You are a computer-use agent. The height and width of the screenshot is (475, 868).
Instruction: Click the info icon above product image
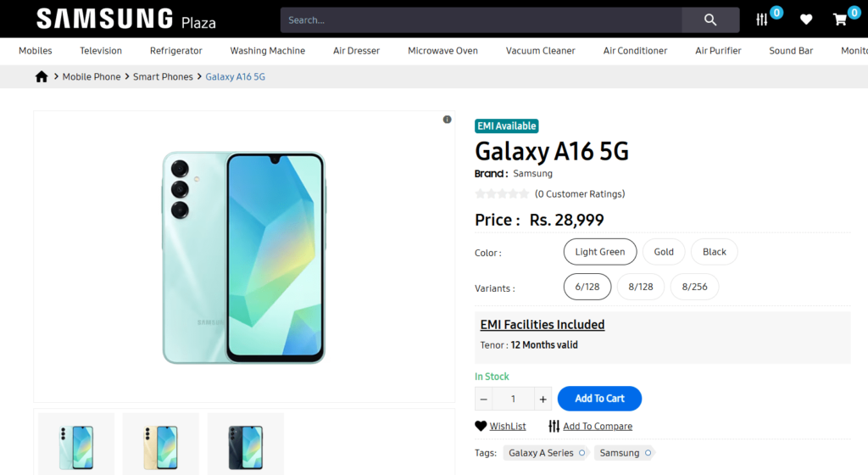[447, 120]
